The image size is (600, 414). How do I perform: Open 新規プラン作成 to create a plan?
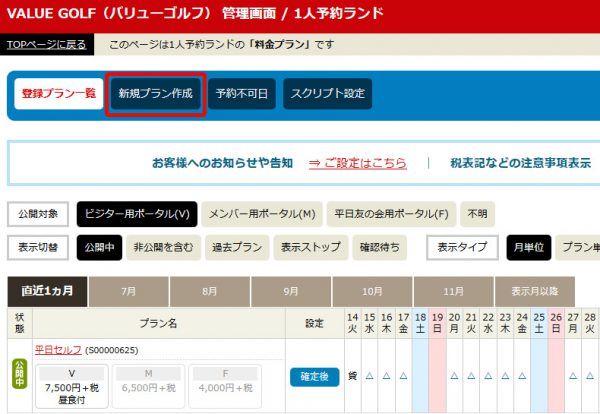tap(155, 94)
